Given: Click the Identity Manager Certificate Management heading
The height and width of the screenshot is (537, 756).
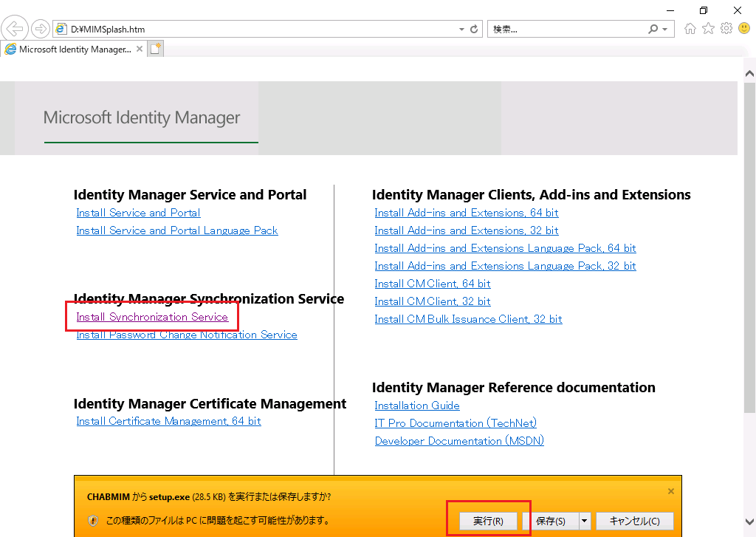Looking at the screenshot, I should (210, 403).
